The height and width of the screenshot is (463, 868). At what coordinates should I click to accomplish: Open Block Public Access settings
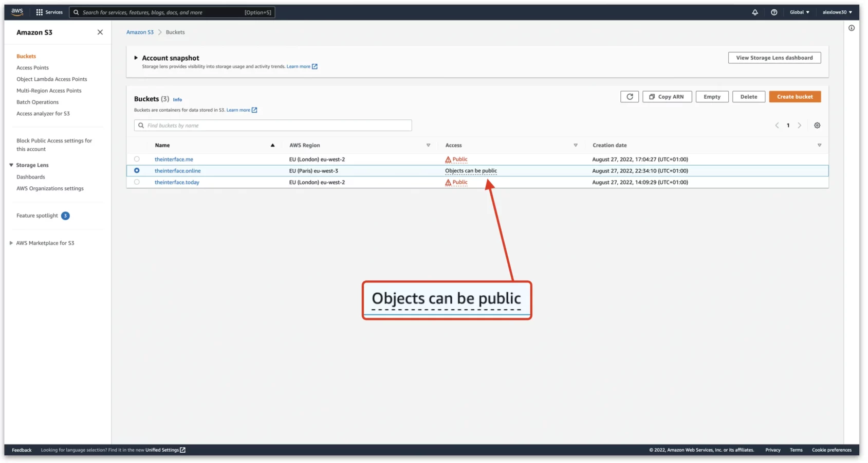pos(54,145)
